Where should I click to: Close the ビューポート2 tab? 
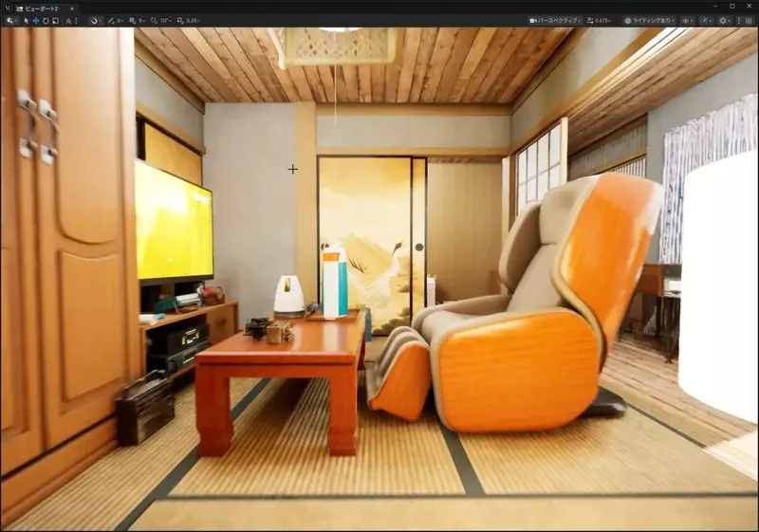[x=72, y=9]
